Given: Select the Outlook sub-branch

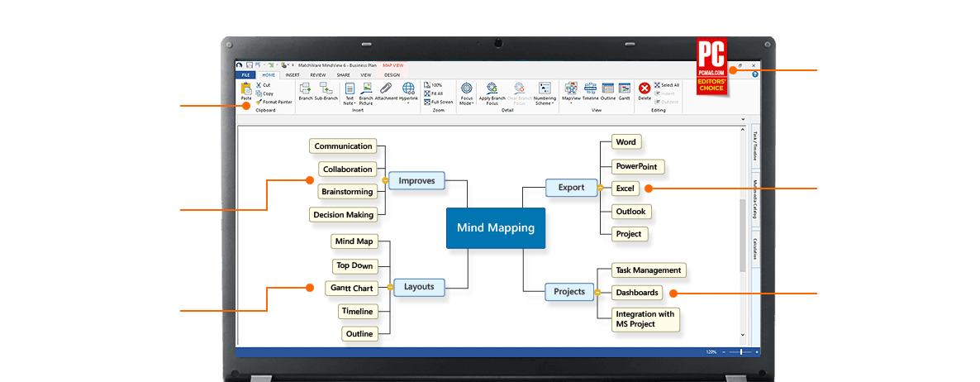Looking at the screenshot, I should (x=630, y=212).
